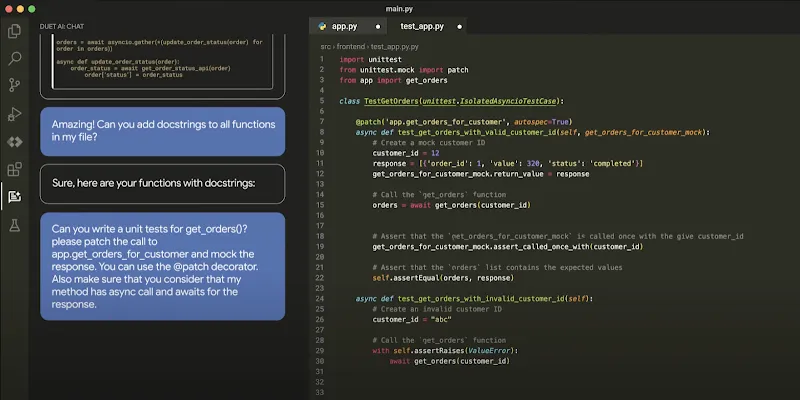Switch to the test_app.py tab
This screenshot has height=400, width=800.
coord(429,26)
